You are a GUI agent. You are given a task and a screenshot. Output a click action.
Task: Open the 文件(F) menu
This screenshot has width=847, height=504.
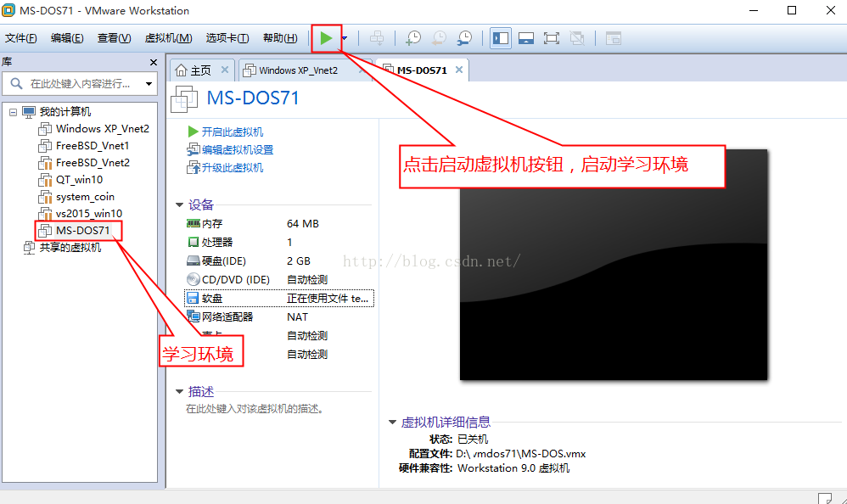point(21,38)
